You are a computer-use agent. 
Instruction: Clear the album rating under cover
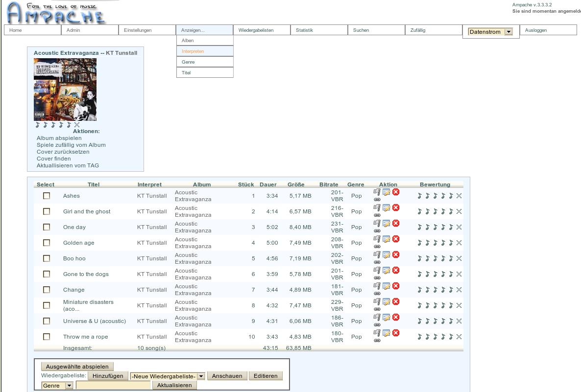click(77, 125)
